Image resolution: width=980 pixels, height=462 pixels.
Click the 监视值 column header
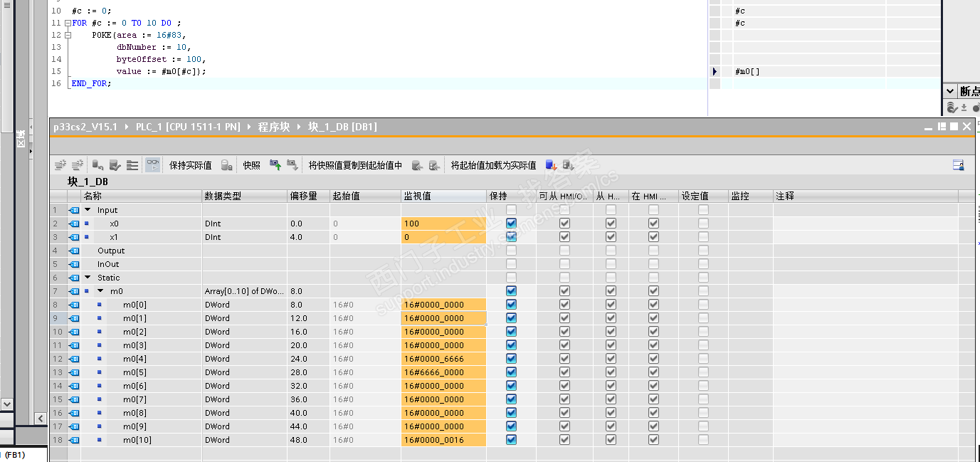click(x=443, y=196)
